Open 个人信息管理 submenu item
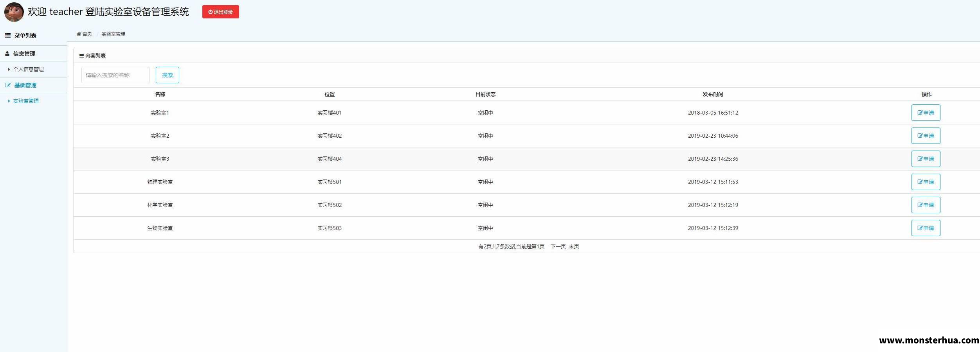980x352 pixels. [x=29, y=69]
